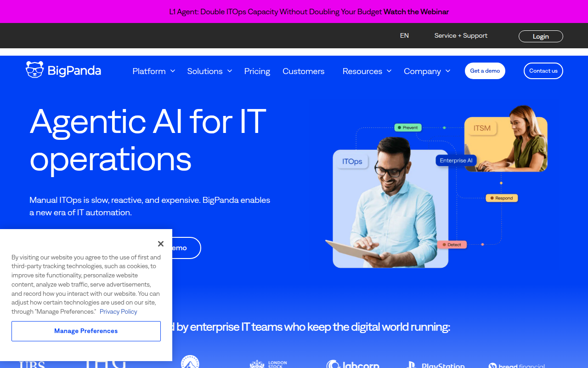The image size is (588, 368).
Task: Close the cookie consent banner
Action: 160,244
